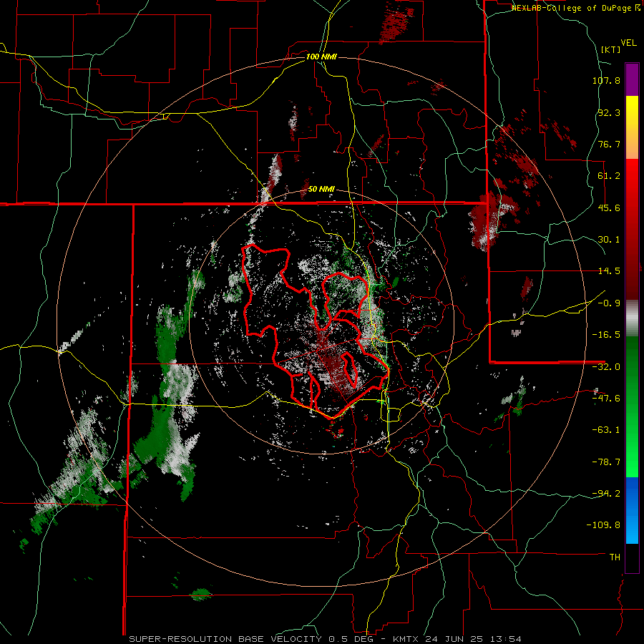Click the TH legend label

pyautogui.click(x=615, y=557)
